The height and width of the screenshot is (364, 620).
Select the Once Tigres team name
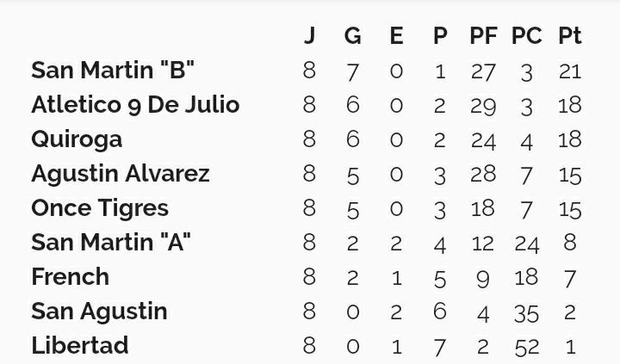click(x=100, y=208)
